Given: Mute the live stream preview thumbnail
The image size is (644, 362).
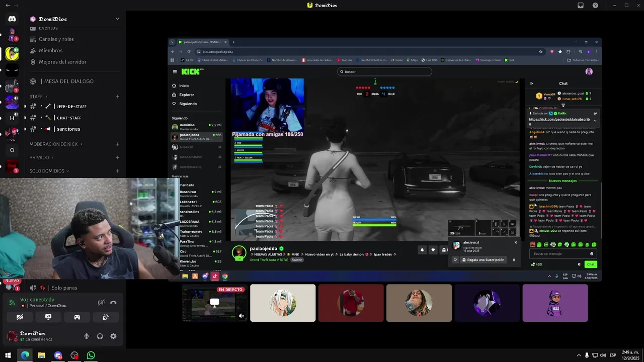Looking at the screenshot, I should pos(242,316).
